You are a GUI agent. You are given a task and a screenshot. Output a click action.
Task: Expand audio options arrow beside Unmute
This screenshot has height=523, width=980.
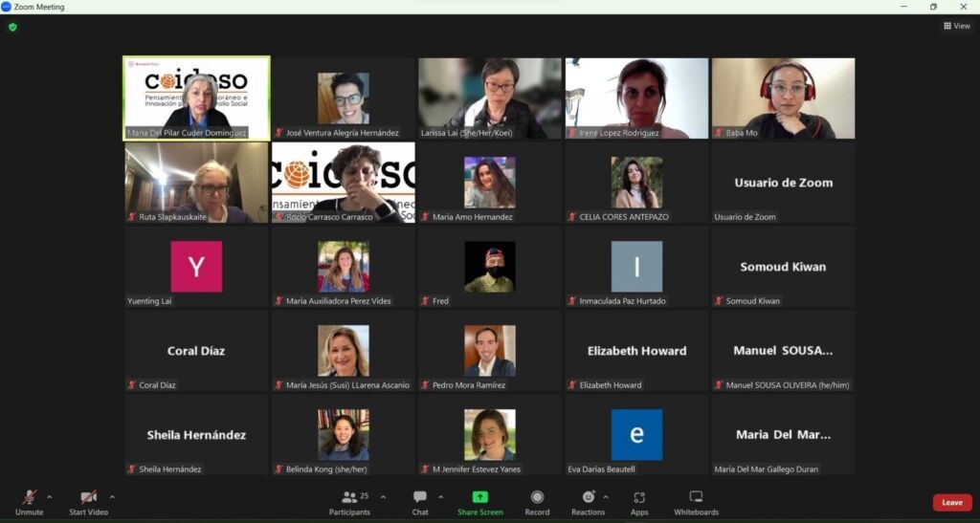coord(50,497)
